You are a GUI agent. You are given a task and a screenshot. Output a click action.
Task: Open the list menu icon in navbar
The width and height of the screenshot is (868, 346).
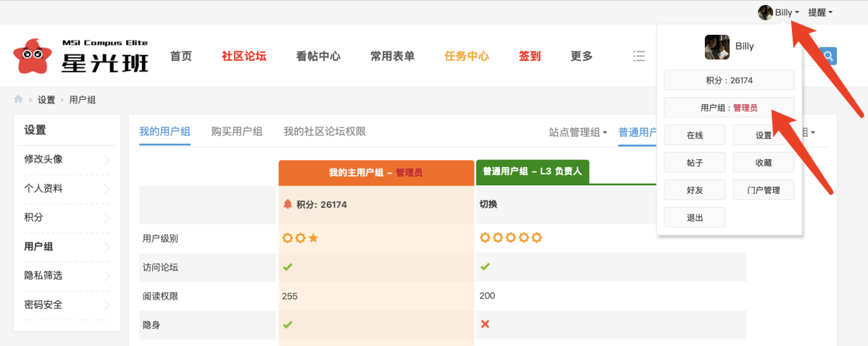pos(638,56)
